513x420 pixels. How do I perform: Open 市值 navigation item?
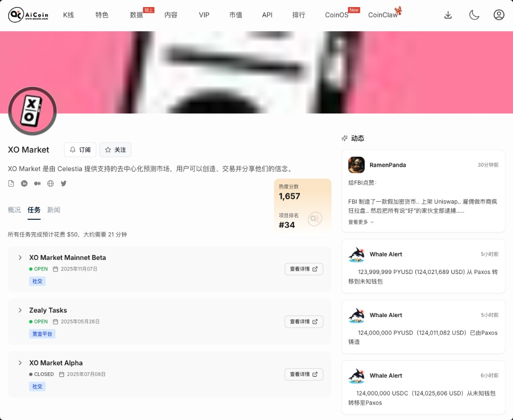tap(236, 15)
